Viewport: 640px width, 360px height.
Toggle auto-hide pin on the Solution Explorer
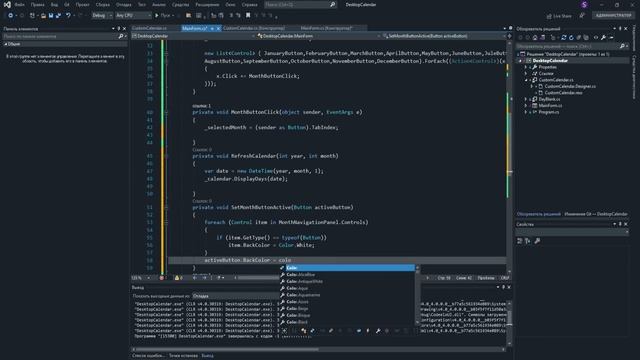pyautogui.click(x=620, y=29)
